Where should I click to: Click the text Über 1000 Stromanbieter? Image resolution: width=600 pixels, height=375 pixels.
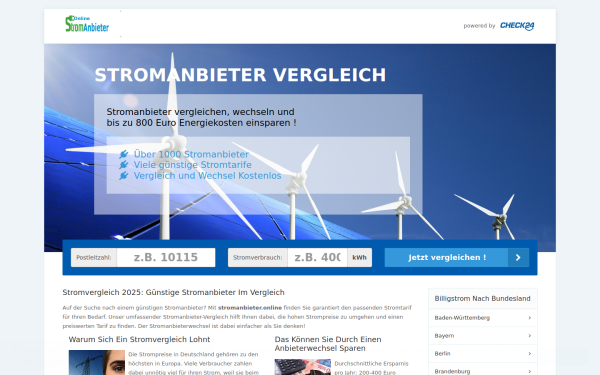point(191,154)
